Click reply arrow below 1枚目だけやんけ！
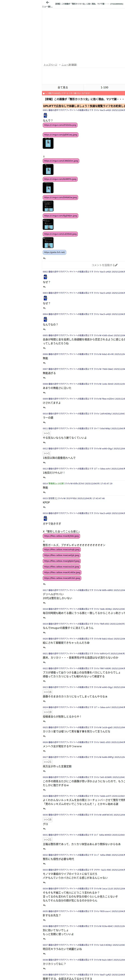125x980 pixels. click(x=44, y=477)
